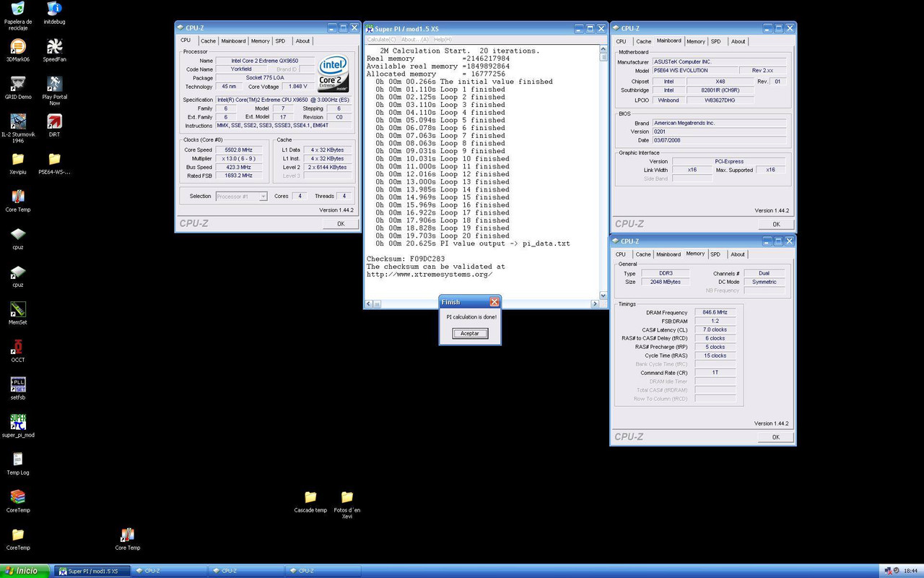Screen dimensions: 924x578
Task: Click the Checksum: F09DC283 line
Action: 406,259
